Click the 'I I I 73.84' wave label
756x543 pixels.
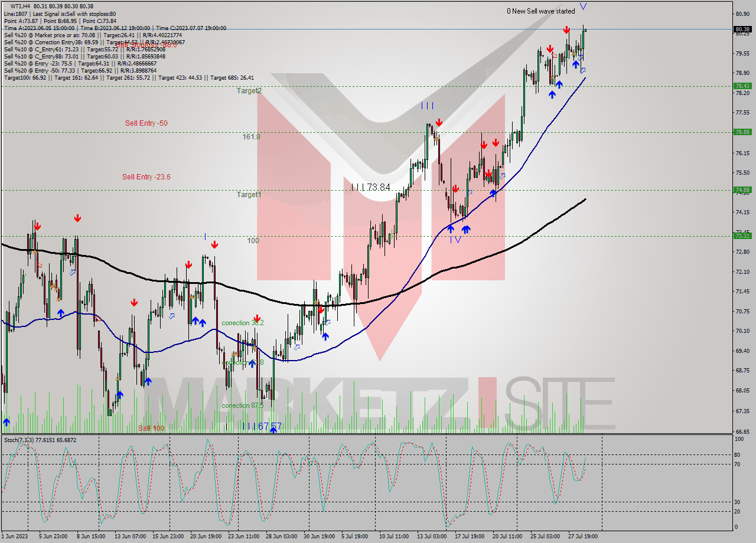point(370,187)
